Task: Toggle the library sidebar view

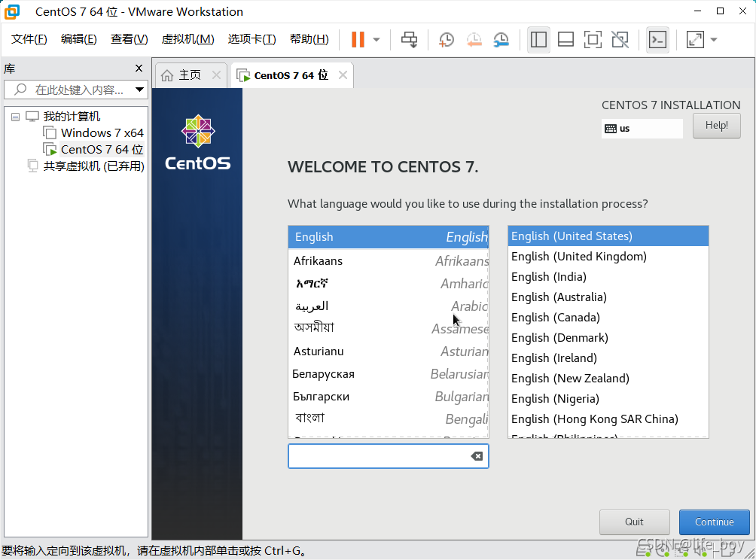Action: tap(538, 40)
